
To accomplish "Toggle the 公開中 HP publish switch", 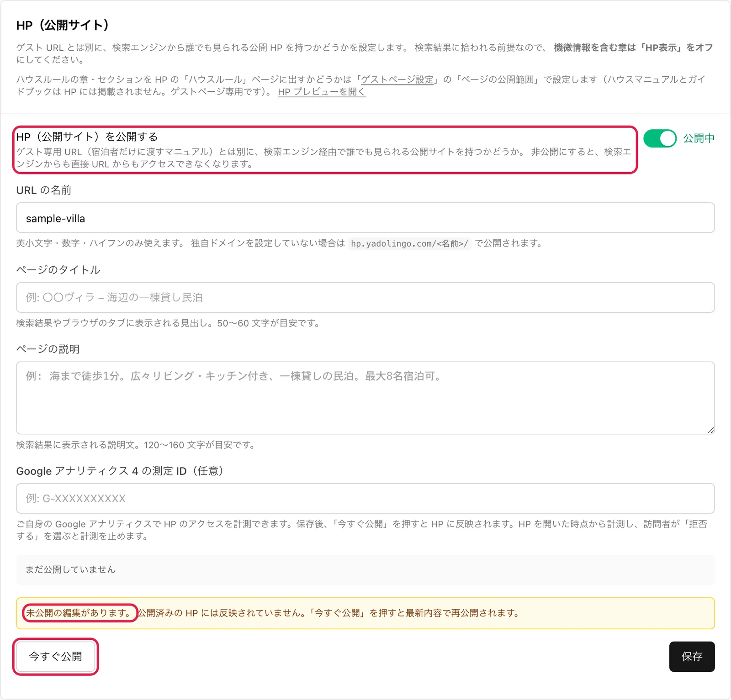I will 660,138.
